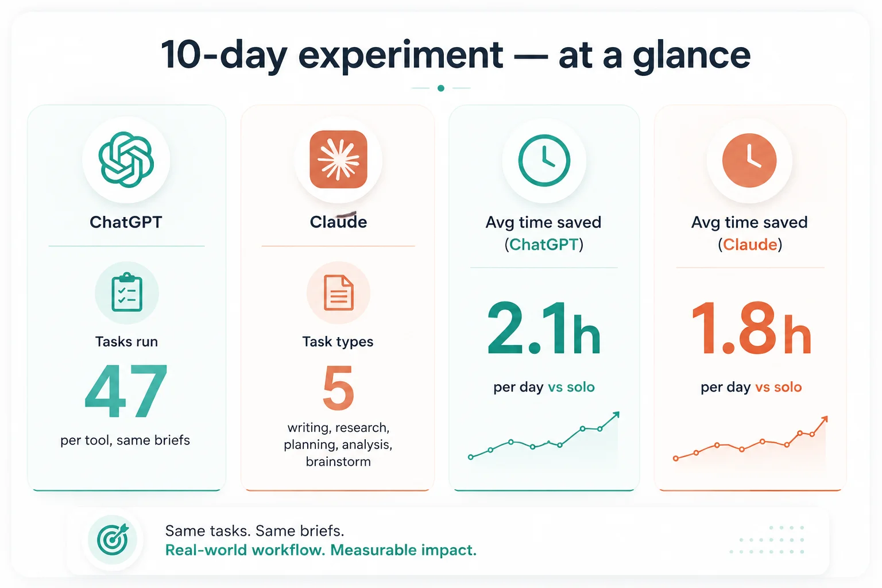Click the green target bullseye icon
The image size is (882, 588).
pyautogui.click(x=113, y=539)
